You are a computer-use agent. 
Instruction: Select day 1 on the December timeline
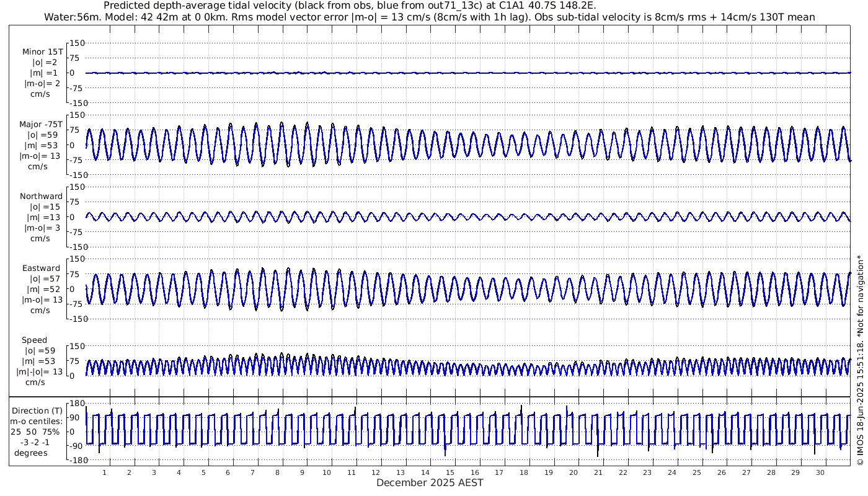tap(105, 472)
